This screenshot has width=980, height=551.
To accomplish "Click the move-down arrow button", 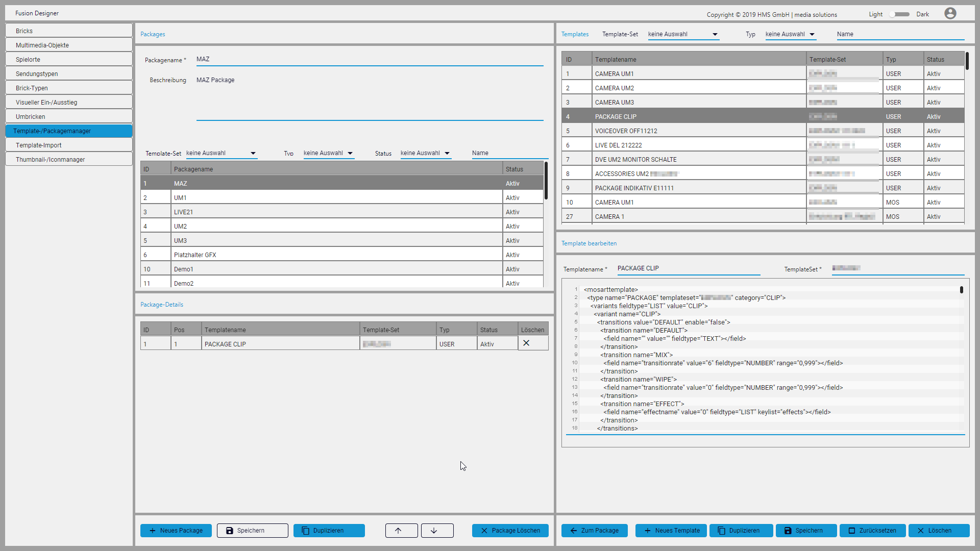I will click(x=437, y=531).
